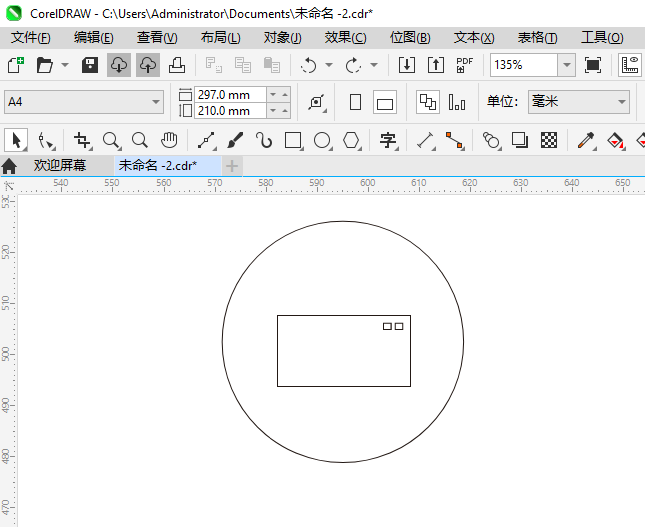Select the Text tool

388,140
